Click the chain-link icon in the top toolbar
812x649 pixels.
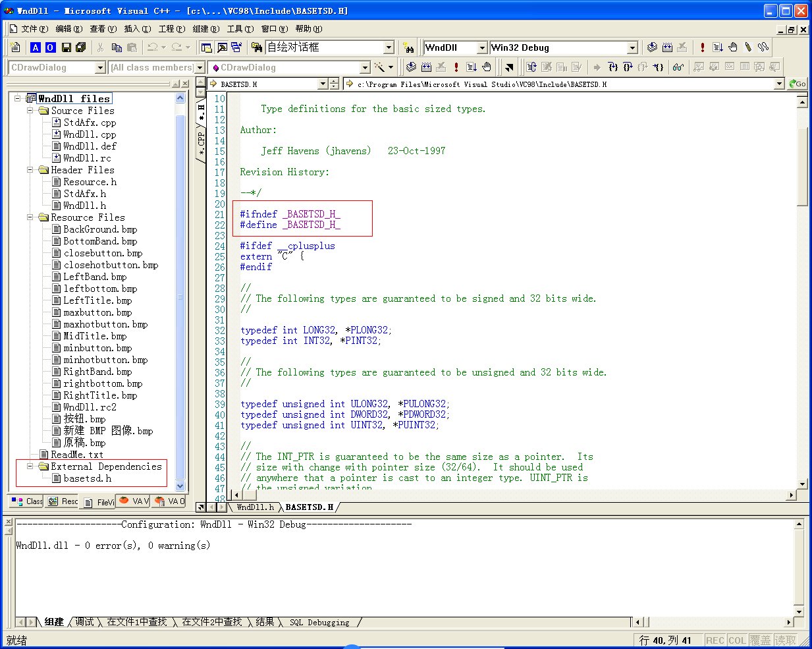pos(763,47)
